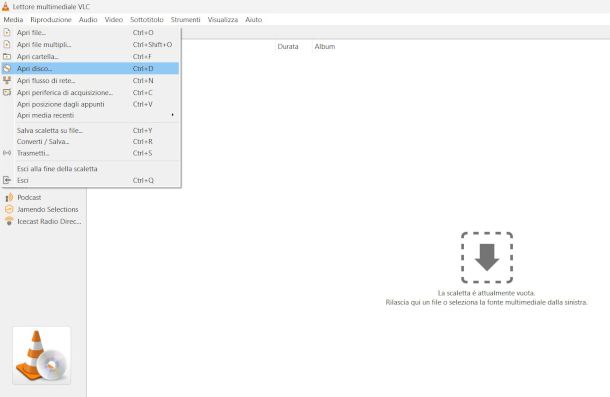
Task: Click the stream icon beside Trasmetti
Action: [x=7, y=153]
